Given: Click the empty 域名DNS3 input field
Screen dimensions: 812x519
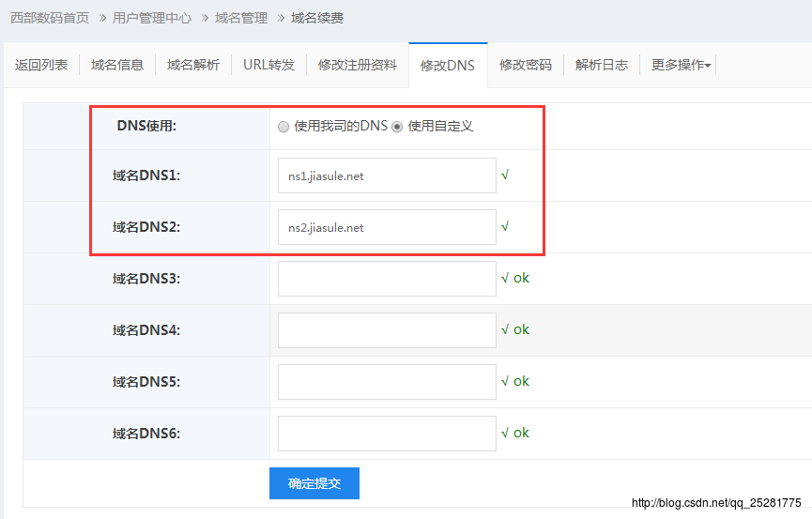Looking at the screenshot, I should pyautogui.click(x=387, y=279).
